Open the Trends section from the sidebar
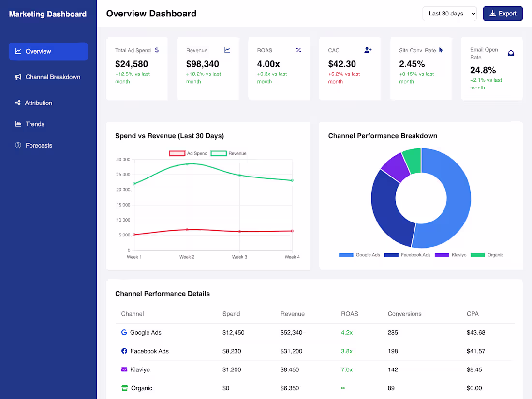This screenshot has height=399, width=532. [x=48, y=124]
